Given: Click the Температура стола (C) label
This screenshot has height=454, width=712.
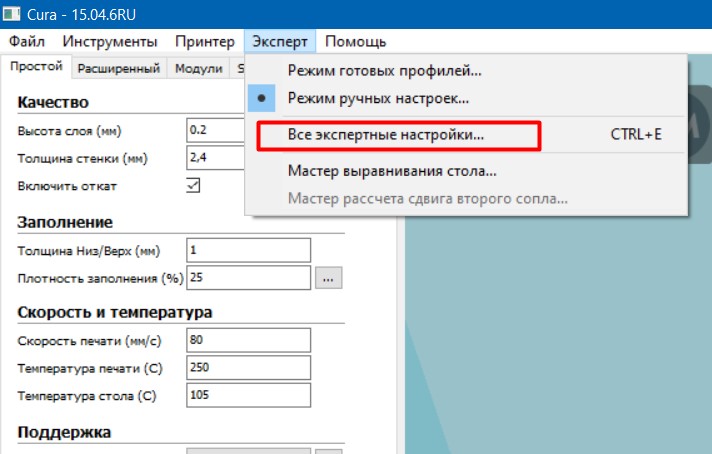Looking at the screenshot, I should click(x=87, y=396).
